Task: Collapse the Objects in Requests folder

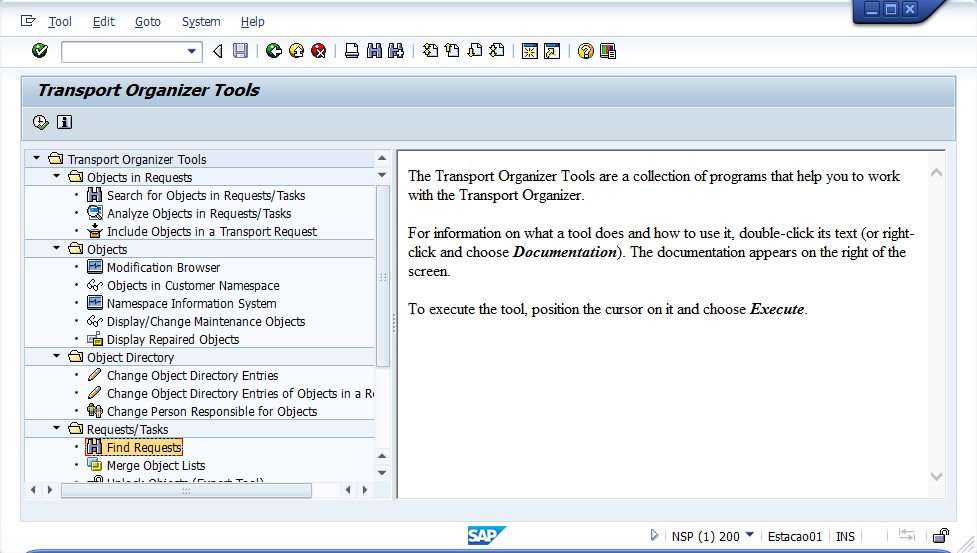Action: pos(58,177)
